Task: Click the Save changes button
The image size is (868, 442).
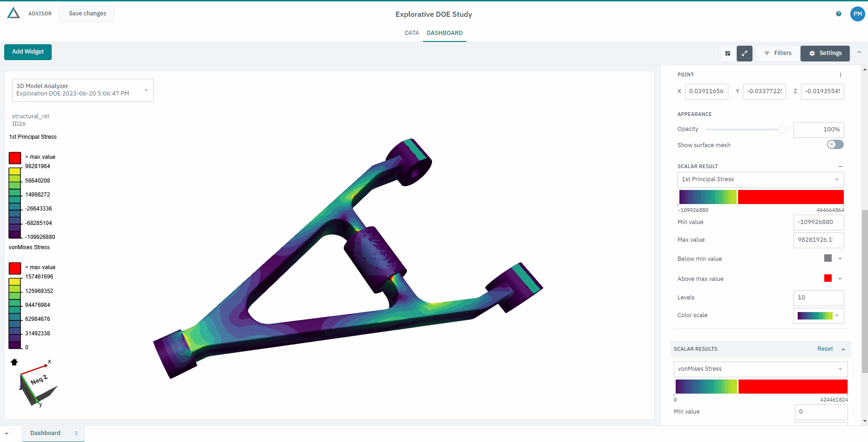Action: 87,14
